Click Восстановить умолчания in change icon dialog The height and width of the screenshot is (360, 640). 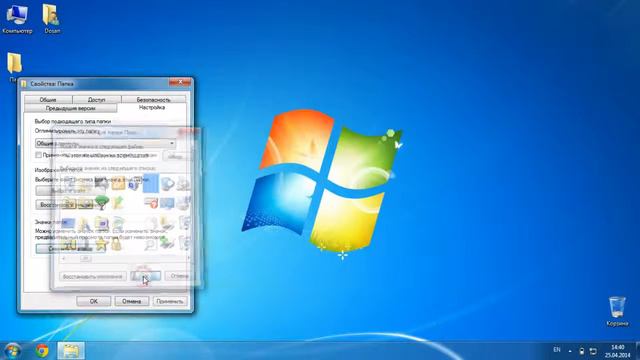pyautogui.click(x=93, y=276)
